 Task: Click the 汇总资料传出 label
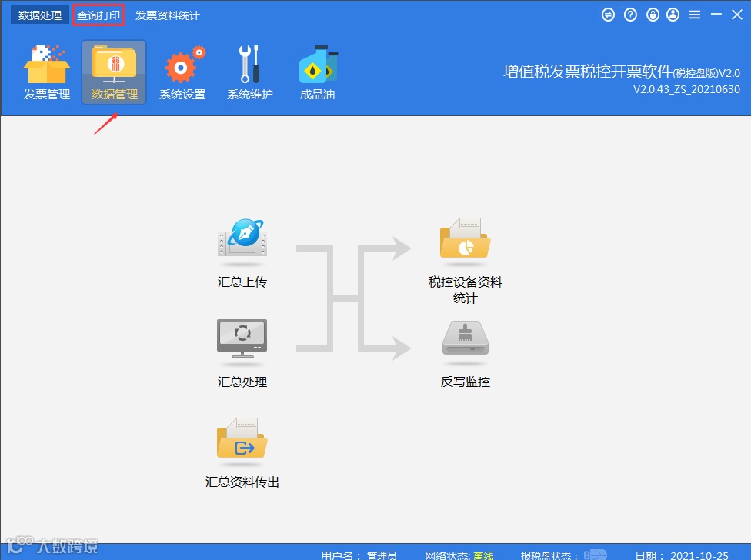pos(242,482)
